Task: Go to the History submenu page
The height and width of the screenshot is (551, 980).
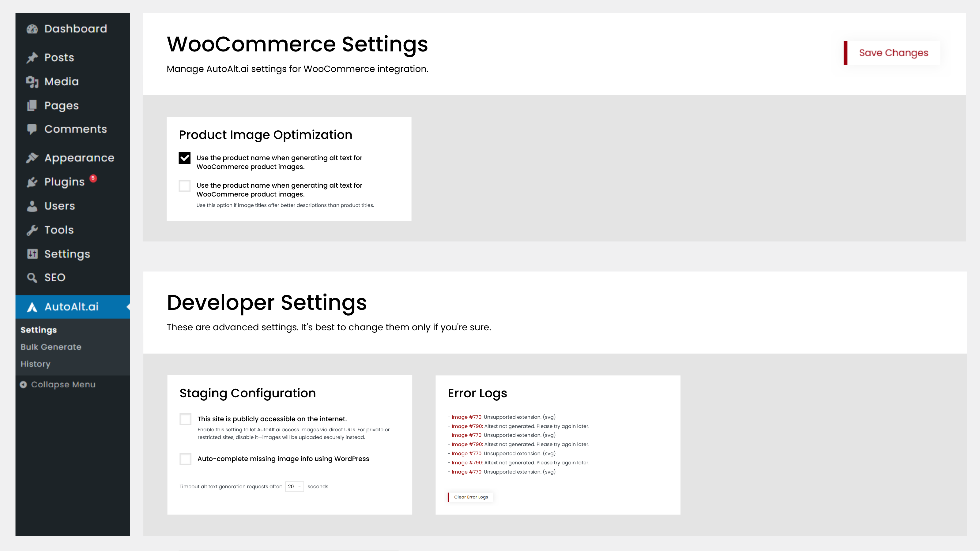Action: coord(36,364)
